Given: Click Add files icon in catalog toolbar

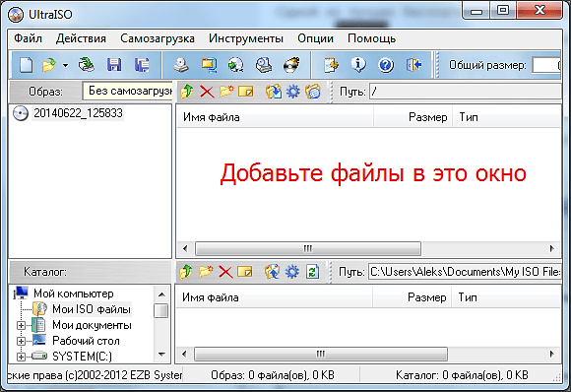Looking at the screenshot, I should (272, 272).
